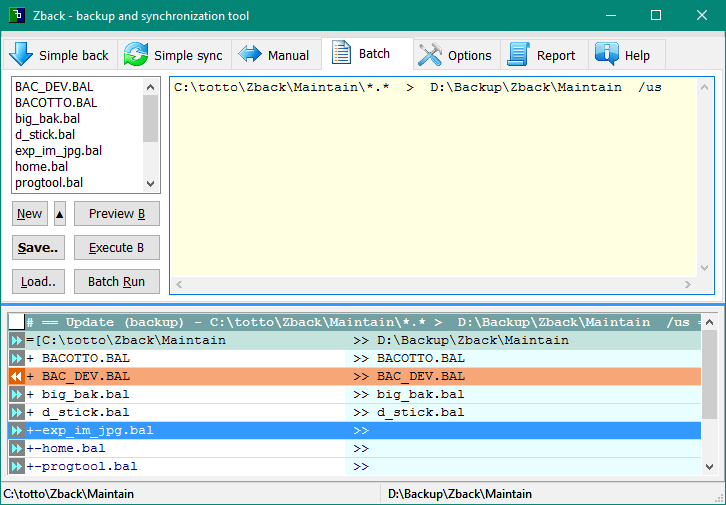Screen dimensions: 726x505
Task: Click '>> D:\Backup\Zback\Maintain' destination header
Action: [461, 340]
